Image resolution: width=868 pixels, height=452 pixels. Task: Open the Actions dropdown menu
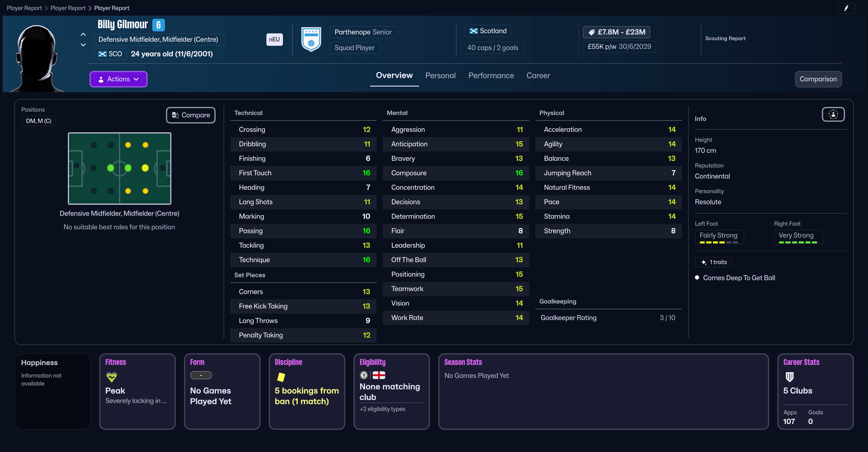coord(118,79)
